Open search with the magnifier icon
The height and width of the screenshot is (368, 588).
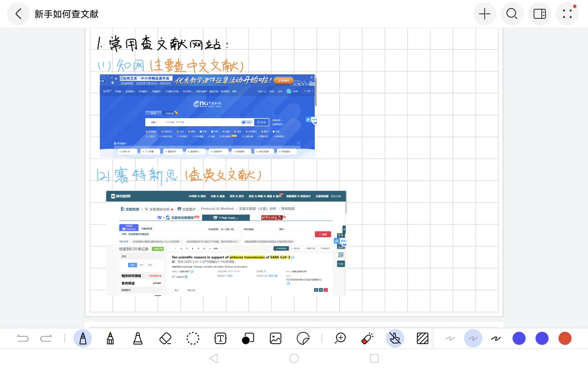(512, 14)
